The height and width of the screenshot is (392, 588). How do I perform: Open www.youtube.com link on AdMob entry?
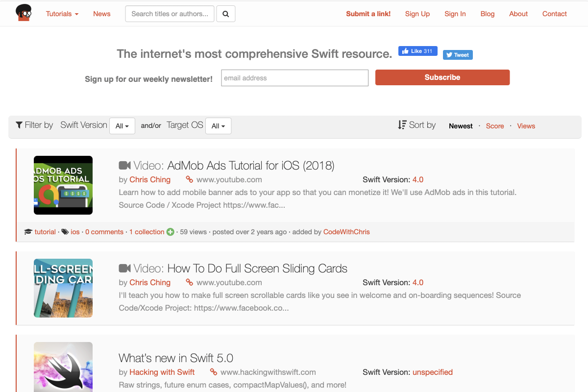229,179
